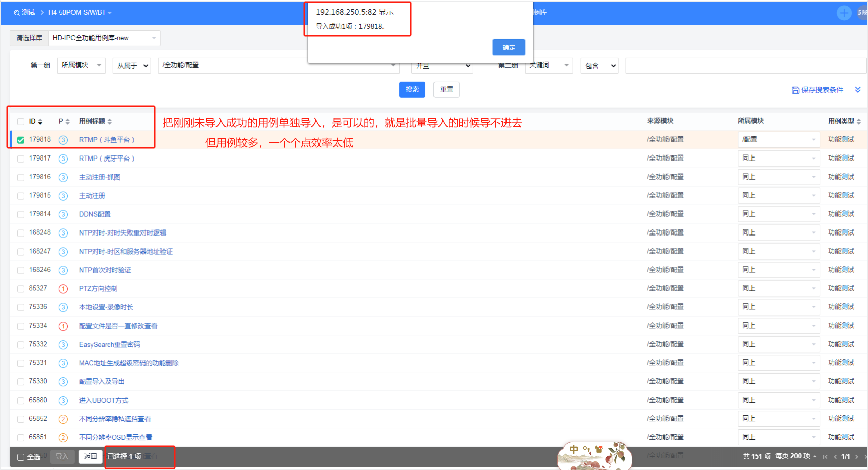Open the case titled 主动注册-抓图
Screen dimensions: 868x470
100,177
